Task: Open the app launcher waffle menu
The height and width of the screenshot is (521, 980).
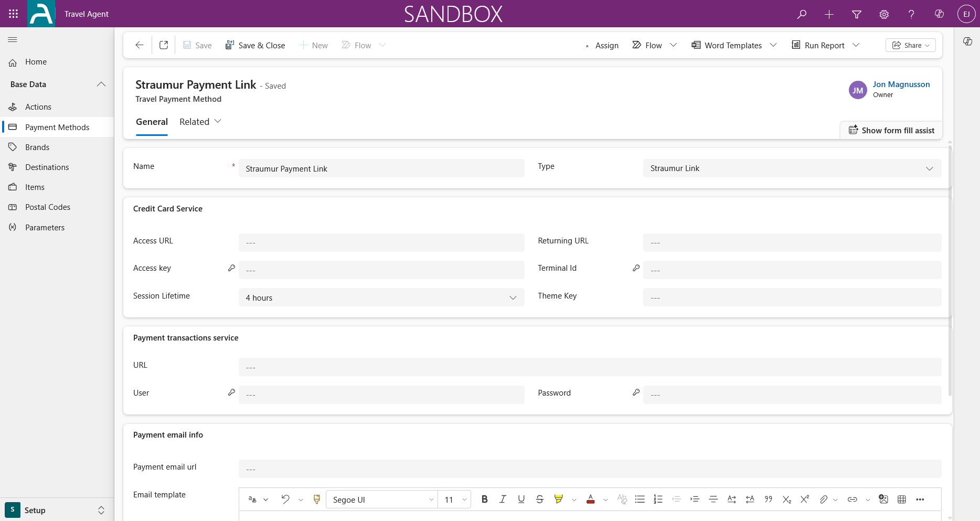Action: (x=14, y=14)
